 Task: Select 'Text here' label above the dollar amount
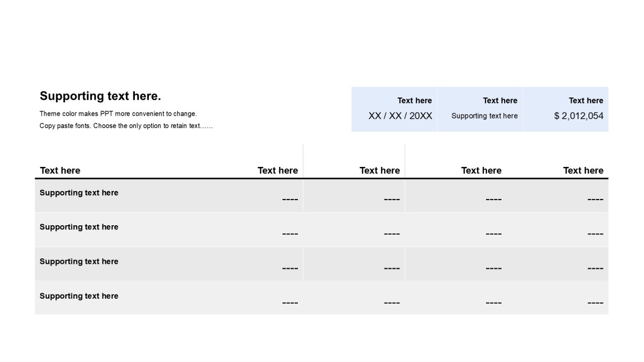(x=586, y=101)
